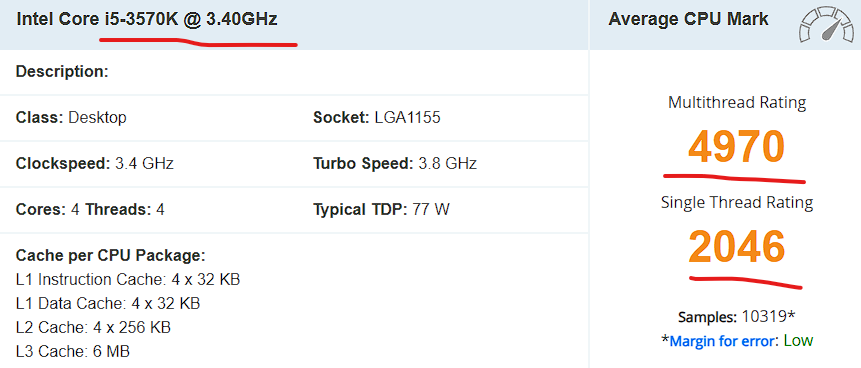Viewport: 861px width, 368px height.
Task: Click the L2 Cache 4 x 256 KB line
Action: click(x=93, y=327)
